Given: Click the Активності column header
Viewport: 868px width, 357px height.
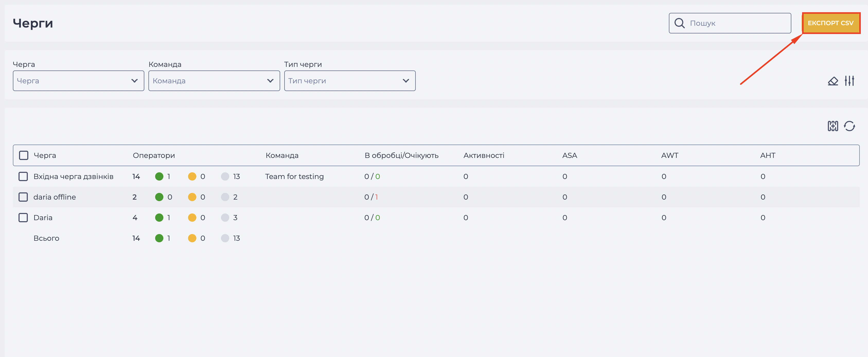Looking at the screenshot, I should click(484, 155).
